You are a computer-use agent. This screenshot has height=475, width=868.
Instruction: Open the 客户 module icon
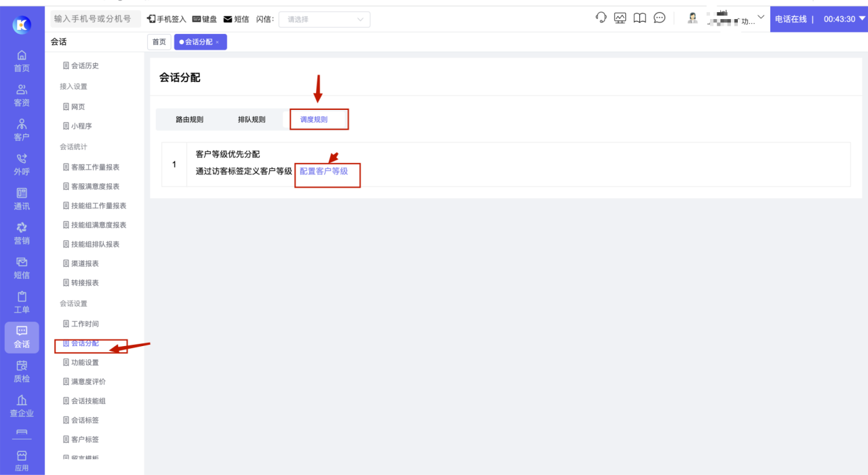pos(22,130)
